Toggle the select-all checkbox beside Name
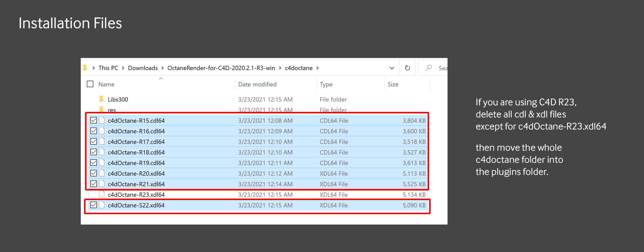Viewport: 644px width, 252px height. (90, 84)
